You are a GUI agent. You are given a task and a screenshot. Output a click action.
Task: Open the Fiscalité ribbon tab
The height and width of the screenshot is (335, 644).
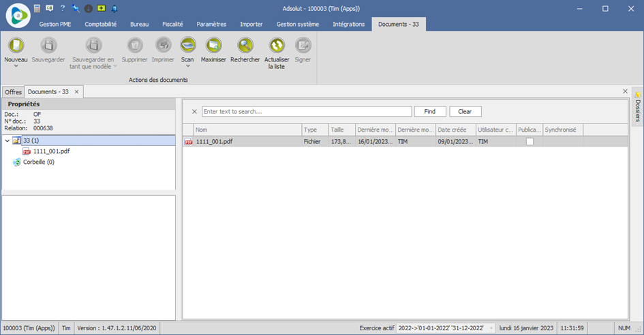(x=172, y=25)
